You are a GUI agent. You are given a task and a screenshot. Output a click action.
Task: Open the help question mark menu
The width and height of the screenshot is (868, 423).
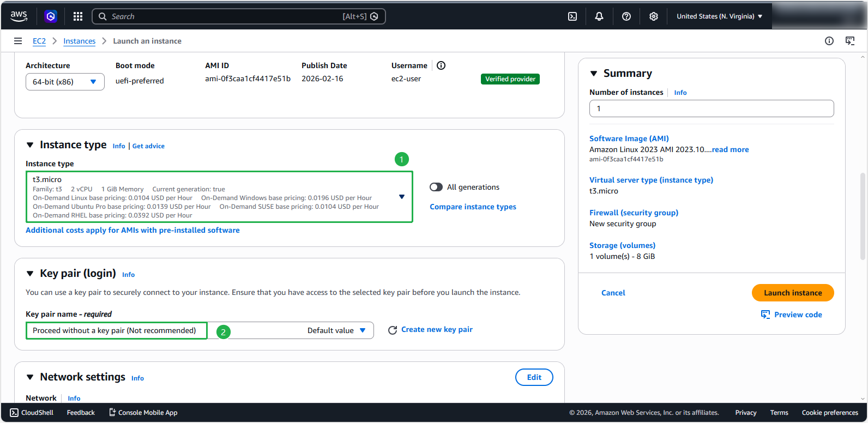click(626, 16)
